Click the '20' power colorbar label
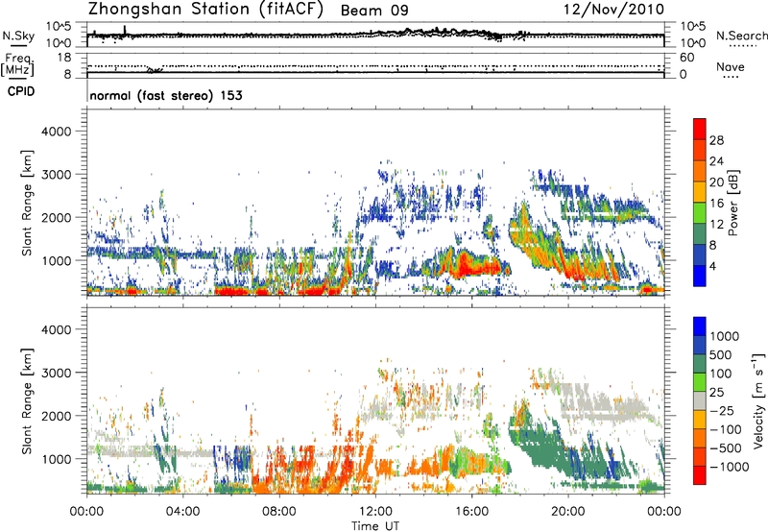This screenshot has height=532, width=768. [x=716, y=182]
